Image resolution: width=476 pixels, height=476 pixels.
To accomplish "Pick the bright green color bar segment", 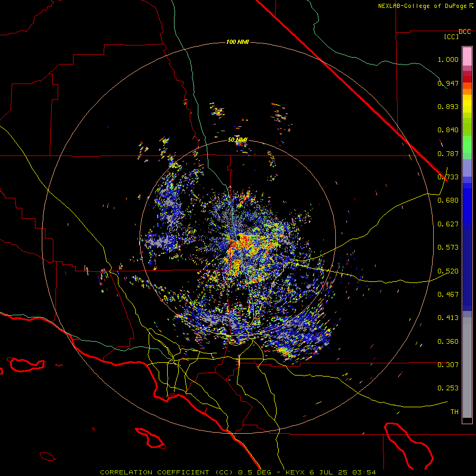I will [467, 144].
